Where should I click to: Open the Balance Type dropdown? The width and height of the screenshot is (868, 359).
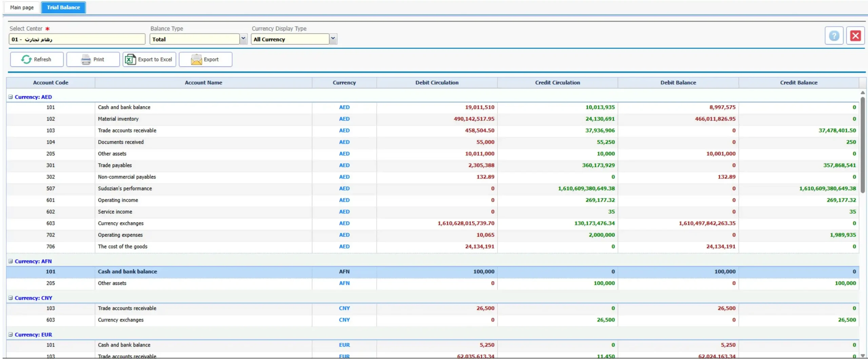(243, 39)
